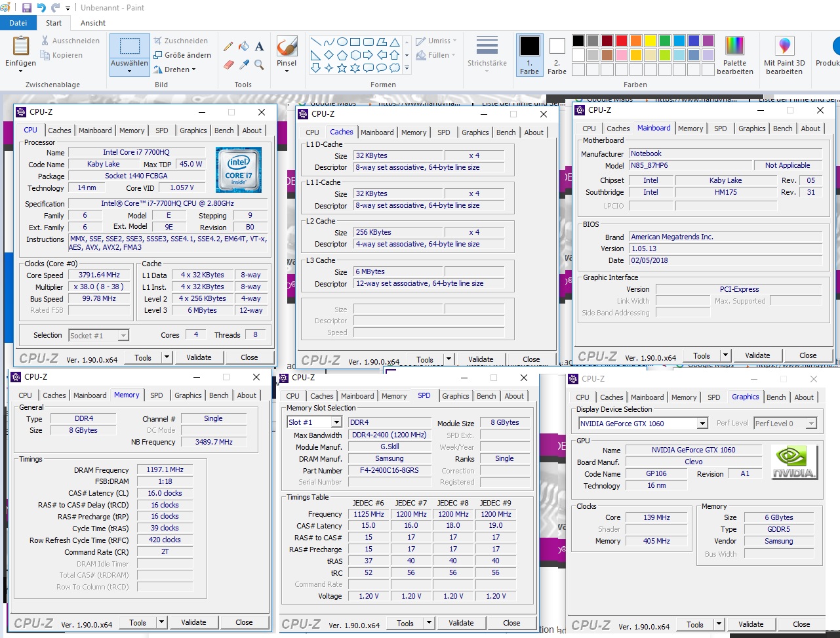Viewport: 840px width, 638px height.
Task: Select the Pencil tool in Paint
Action: [228, 47]
